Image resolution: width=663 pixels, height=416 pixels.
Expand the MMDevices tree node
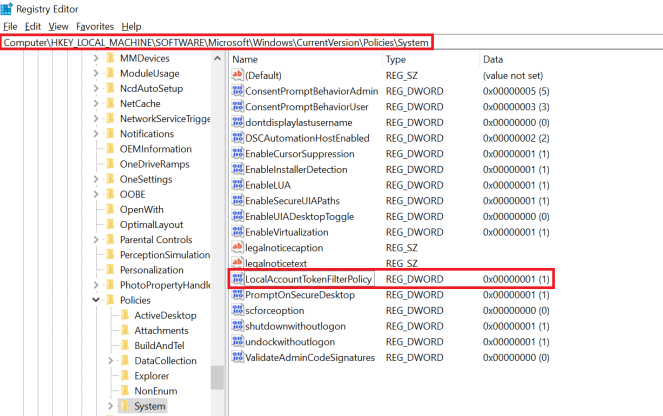click(x=96, y=58)
